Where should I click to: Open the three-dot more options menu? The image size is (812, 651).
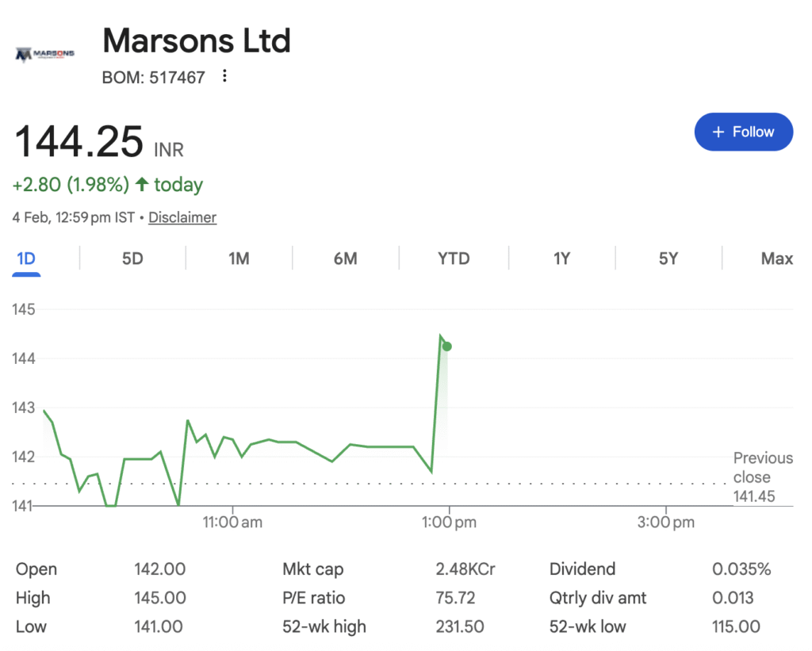pos(225,77)
